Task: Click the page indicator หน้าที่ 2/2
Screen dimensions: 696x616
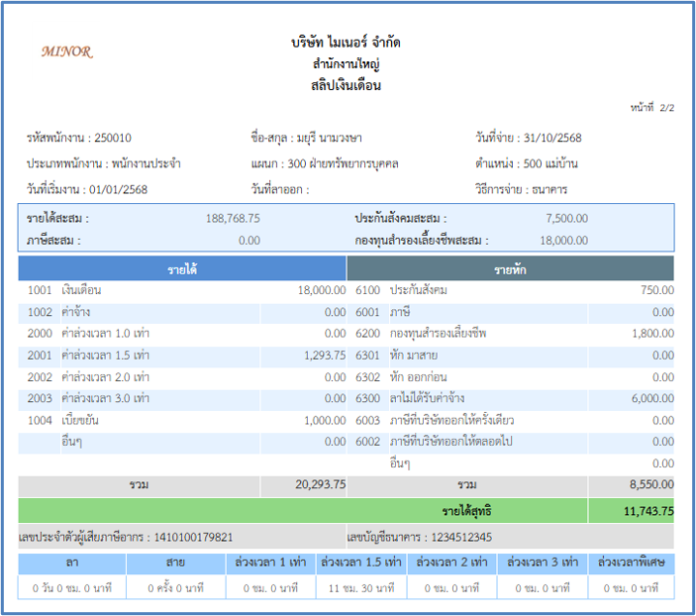Action: pyautogui.click(x=652, y=108)
